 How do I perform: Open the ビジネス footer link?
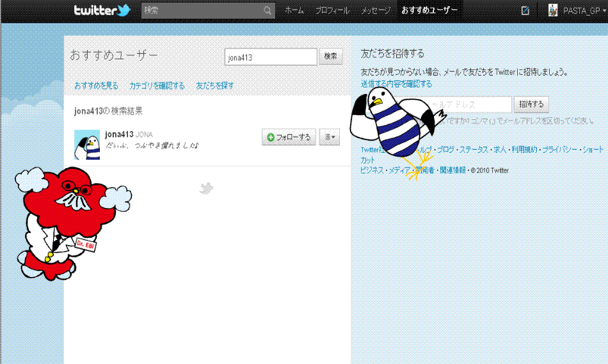tap(372, 170)
